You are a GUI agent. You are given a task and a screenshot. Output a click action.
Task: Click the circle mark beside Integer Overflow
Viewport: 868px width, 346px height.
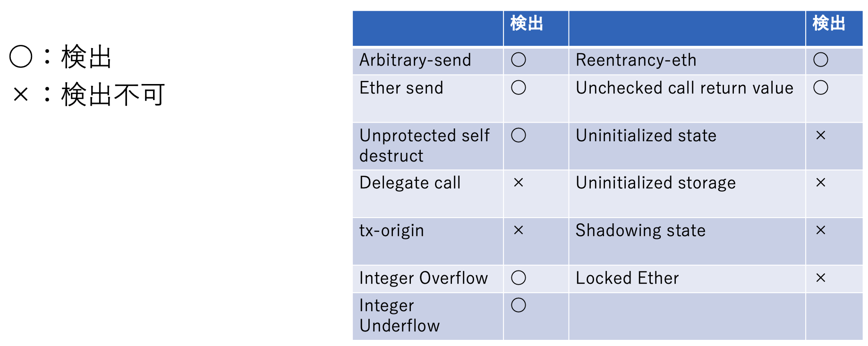point(518,278)
